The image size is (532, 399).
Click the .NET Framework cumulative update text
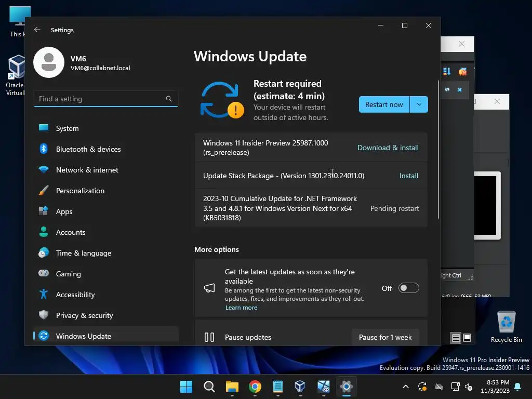click(280, 208)
